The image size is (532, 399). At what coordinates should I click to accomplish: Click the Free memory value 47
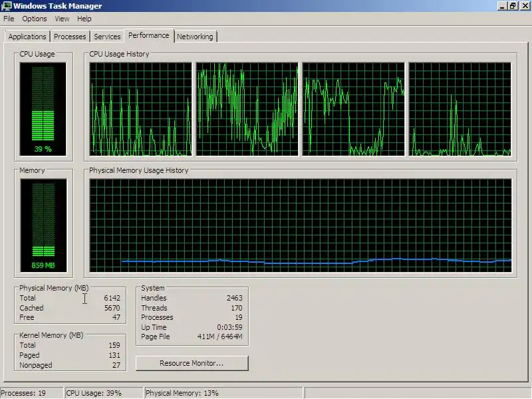(x=116, y=318)
